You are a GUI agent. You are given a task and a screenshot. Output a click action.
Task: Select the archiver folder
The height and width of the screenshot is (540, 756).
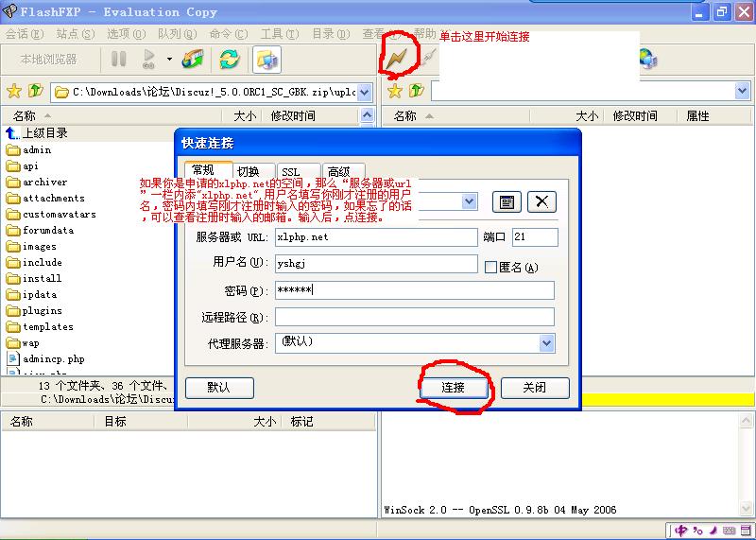37,182
